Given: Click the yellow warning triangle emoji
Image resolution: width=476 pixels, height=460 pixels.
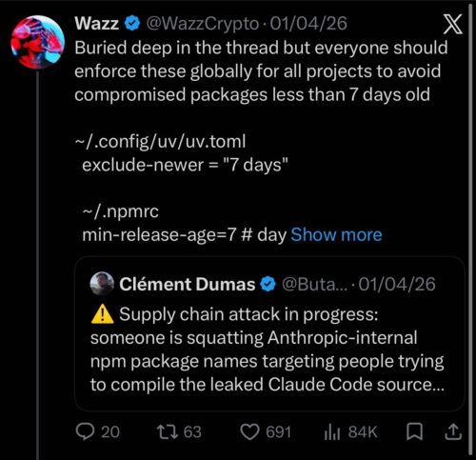Looking at the screenshot, I should pyautogui.click(x=102, y=314).
